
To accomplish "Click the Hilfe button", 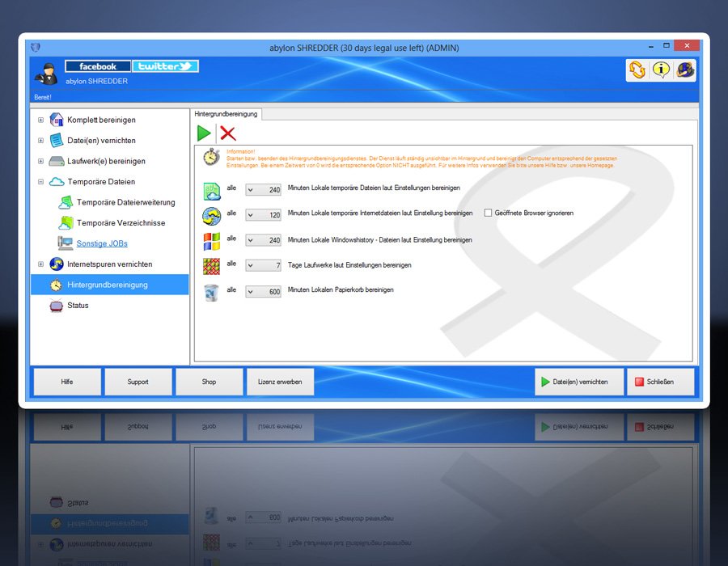I will click(x=67, y=382).
